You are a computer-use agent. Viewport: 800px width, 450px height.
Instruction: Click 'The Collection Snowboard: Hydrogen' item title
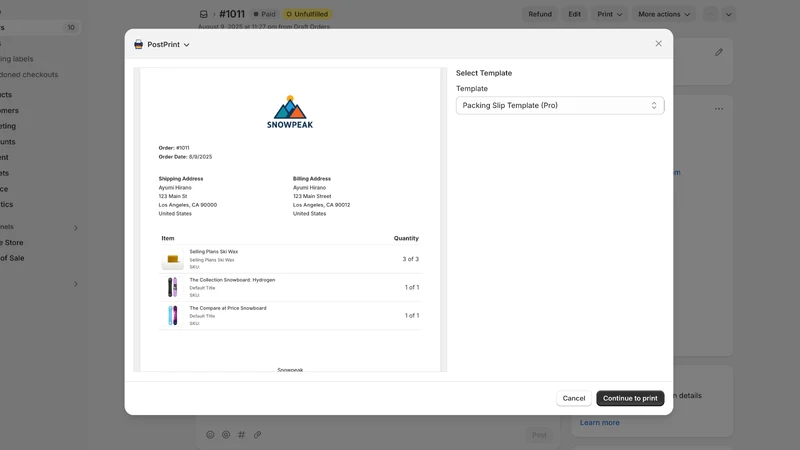tap(232, 280)
